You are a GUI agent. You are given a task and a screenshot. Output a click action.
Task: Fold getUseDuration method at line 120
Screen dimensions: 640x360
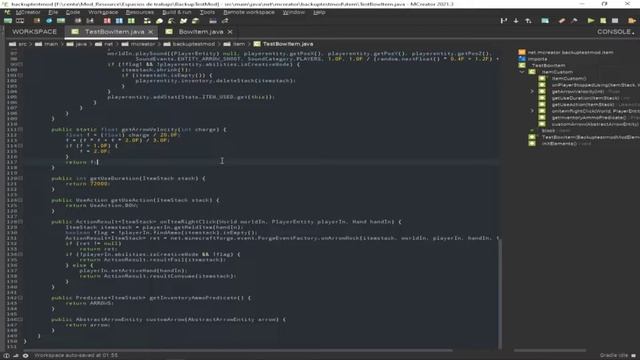click(20, 178)
